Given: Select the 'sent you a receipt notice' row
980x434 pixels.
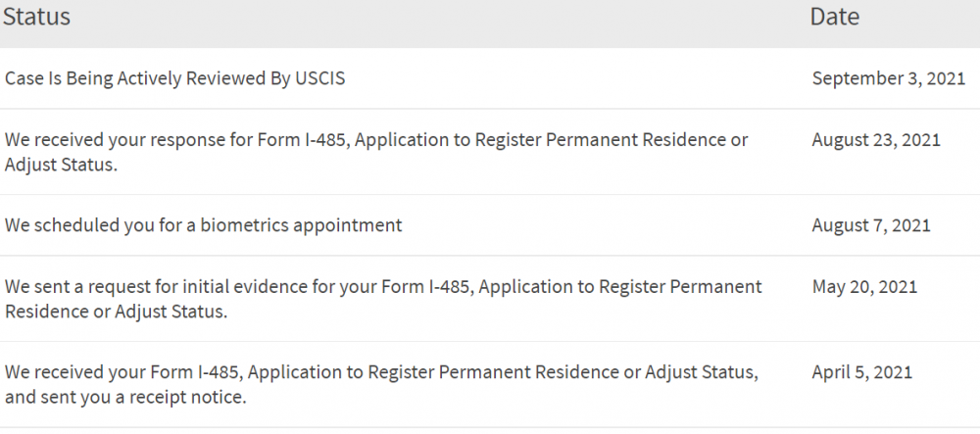Looking at the screenshot, I should point(490,385).
